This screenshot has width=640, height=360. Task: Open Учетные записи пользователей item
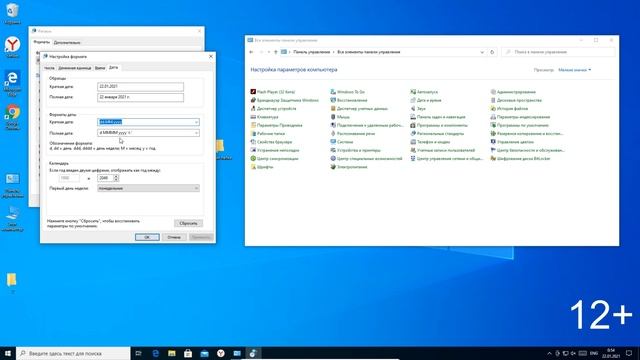tap(443, 150)
